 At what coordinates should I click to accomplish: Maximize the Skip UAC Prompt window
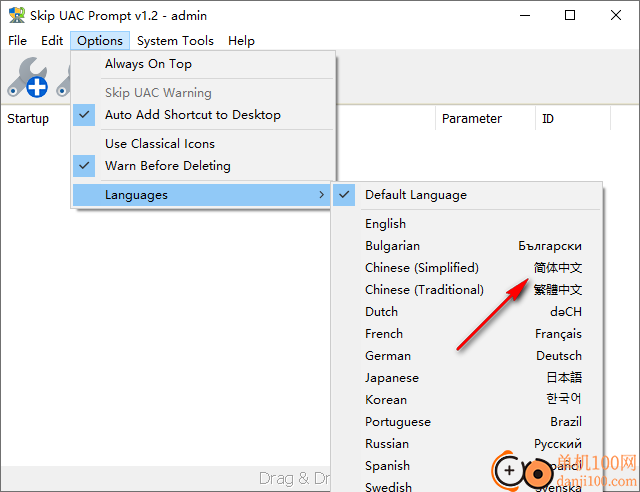(x=570, y=16)
